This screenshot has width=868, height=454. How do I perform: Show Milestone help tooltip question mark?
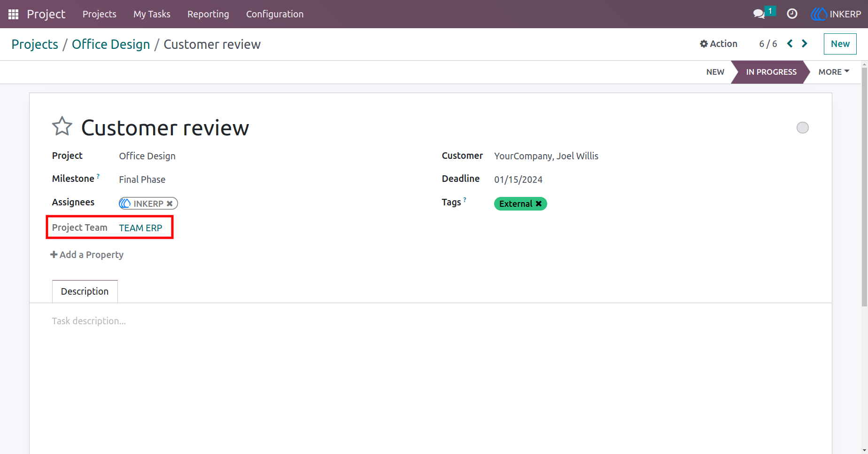98,176
